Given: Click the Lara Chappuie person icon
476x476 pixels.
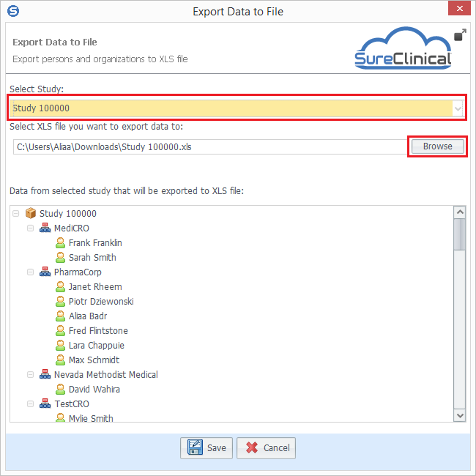Looking at the screenshot, I should tap(60, 345).
